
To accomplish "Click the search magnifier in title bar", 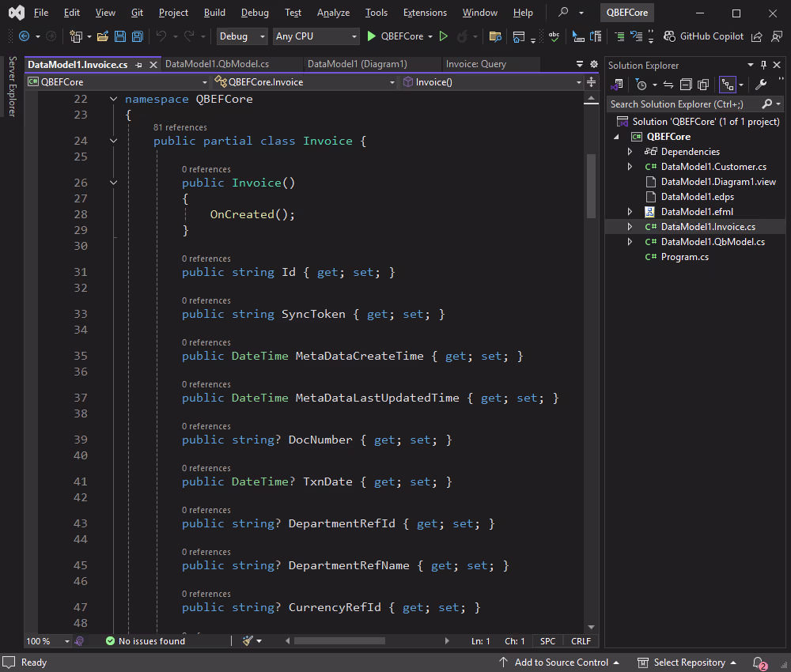I will (x=563, y=12).
